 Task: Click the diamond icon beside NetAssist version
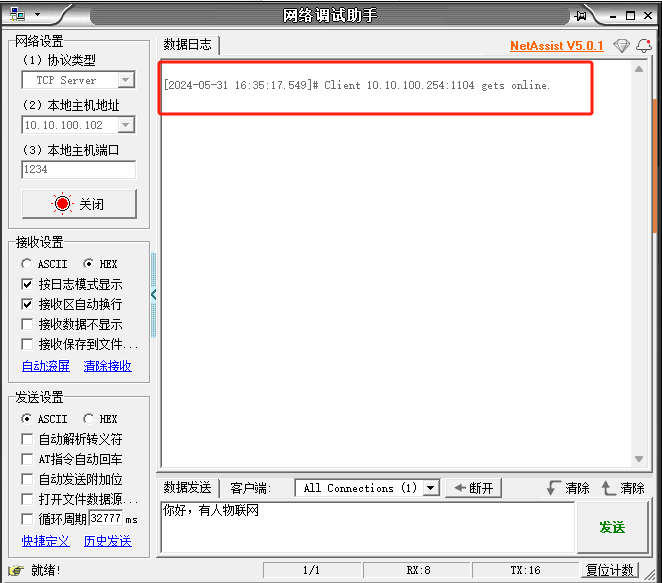[x=621, y=45]
